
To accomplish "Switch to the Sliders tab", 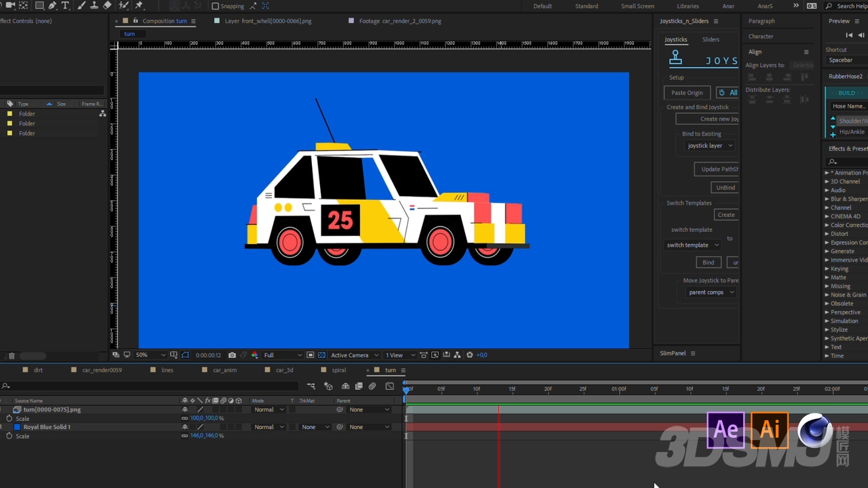I will click(711, 39).
